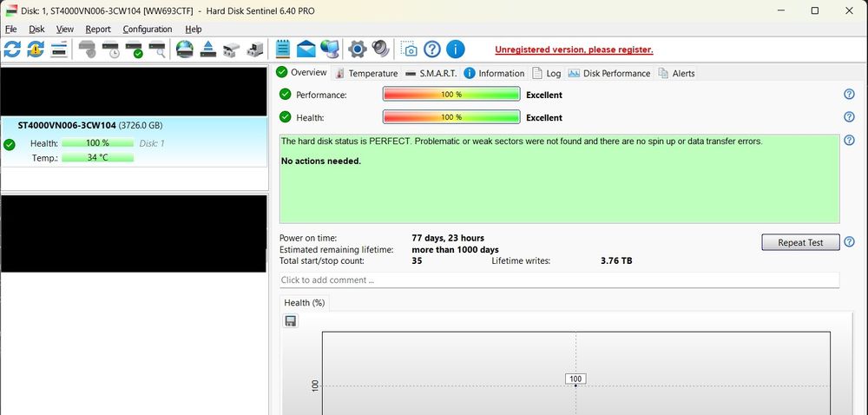Click the toolbar question mark help icon
Viewport: 868px width, 415px height.
(431, 49)
